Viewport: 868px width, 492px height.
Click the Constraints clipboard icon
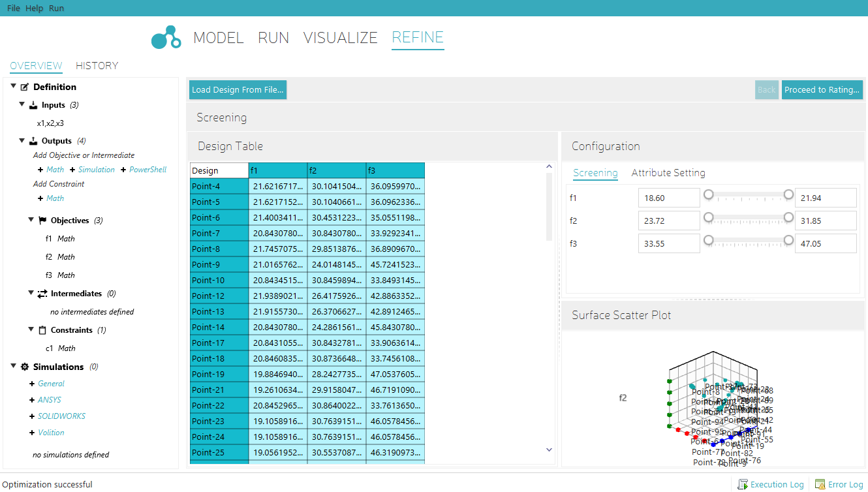pos(42,330)
